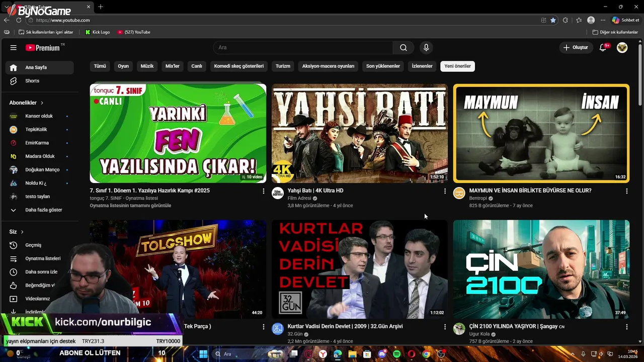Viewport: 644px width, 362px height.
Task: Open the browser tab list dropdown
Action: point(7,7)
